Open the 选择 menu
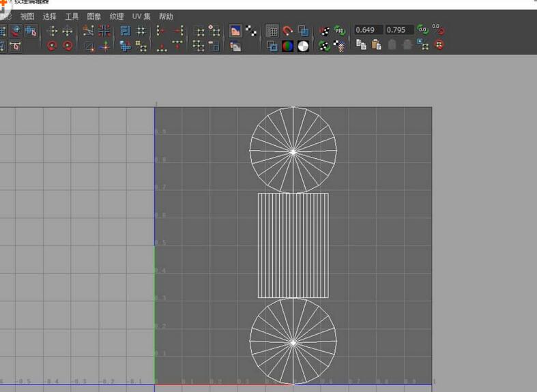This screenshot has width=537, height=392. (50, 16)
